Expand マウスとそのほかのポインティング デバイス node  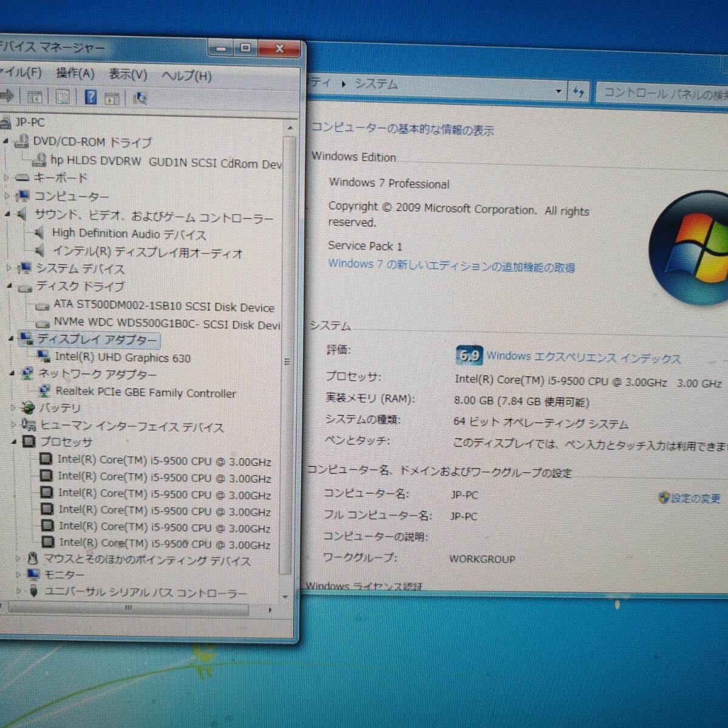(18, 559)
